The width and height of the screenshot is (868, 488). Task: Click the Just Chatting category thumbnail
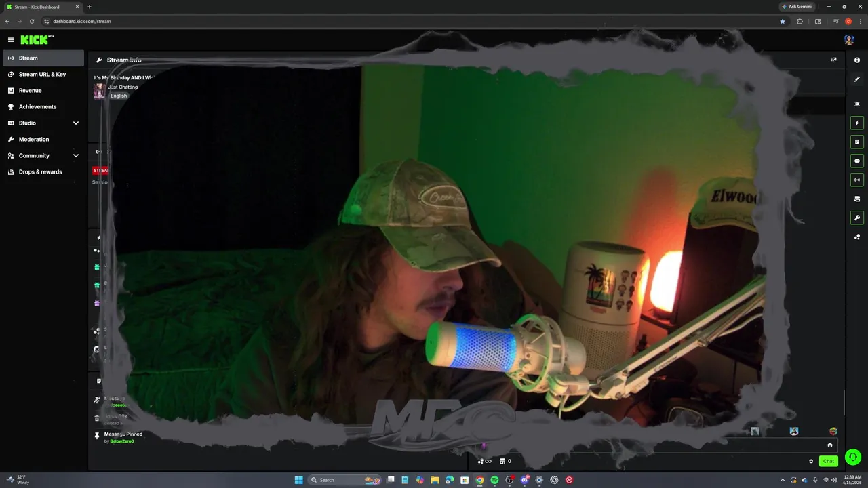[x=99, y=91]
